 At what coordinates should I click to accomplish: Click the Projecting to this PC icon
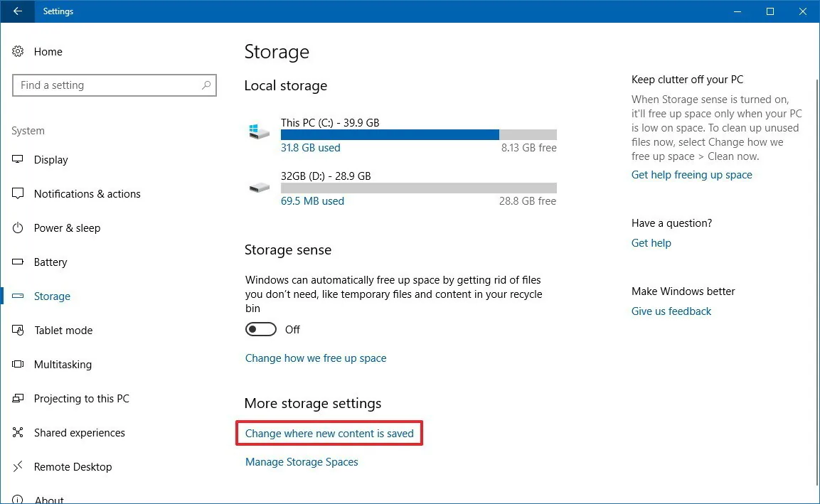point(18,398)
